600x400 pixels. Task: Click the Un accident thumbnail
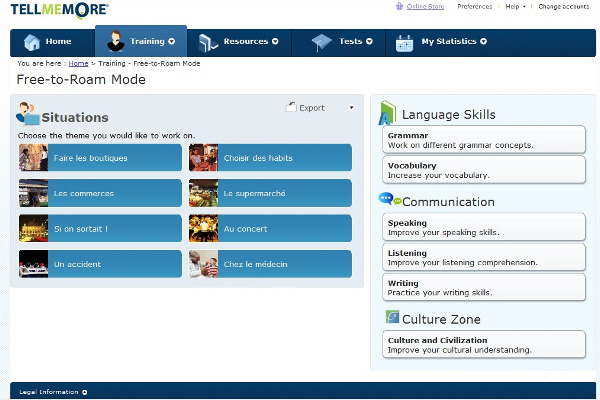click(x=34, y=264)
